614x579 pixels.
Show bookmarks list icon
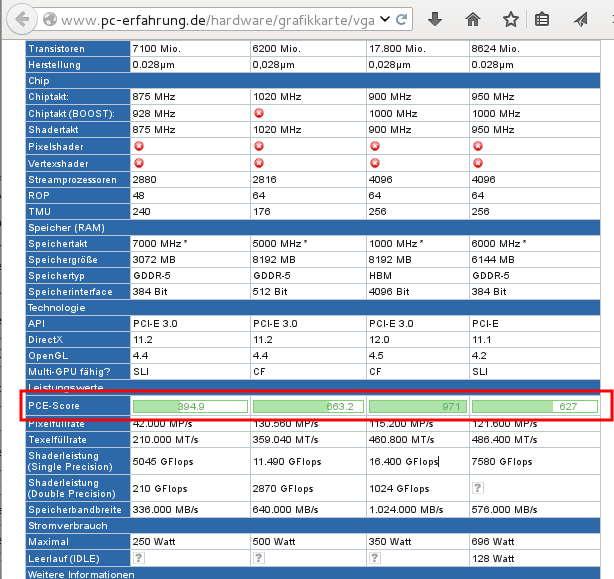click(542, 19)
